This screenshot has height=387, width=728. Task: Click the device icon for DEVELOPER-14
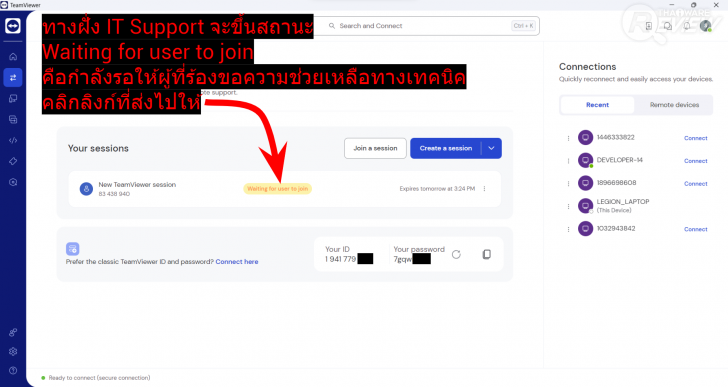click(x=585, y=160)
